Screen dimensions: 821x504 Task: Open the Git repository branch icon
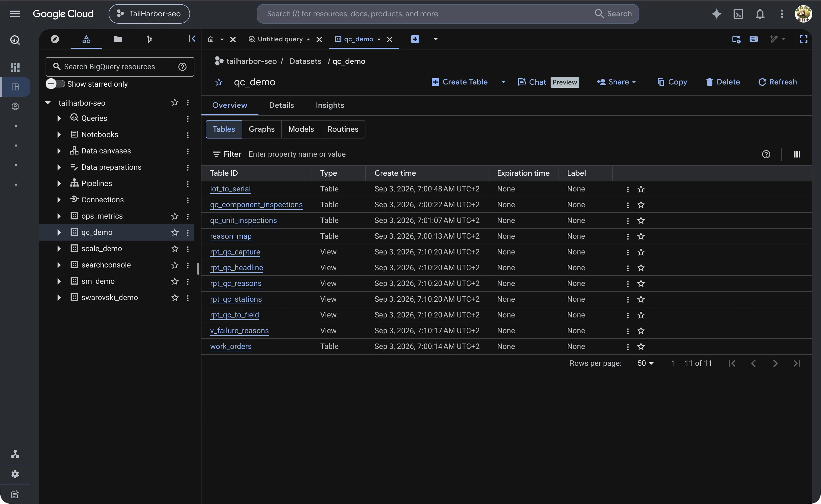[x=149, y=39]
